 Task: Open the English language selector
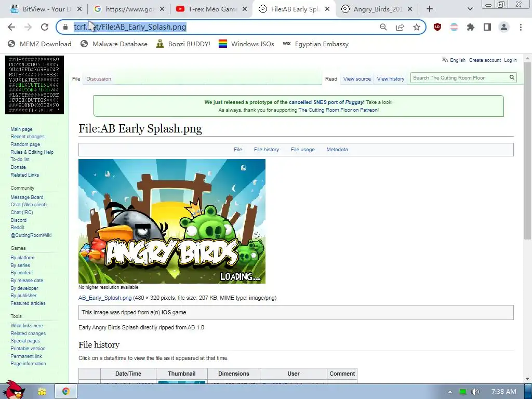454,60
